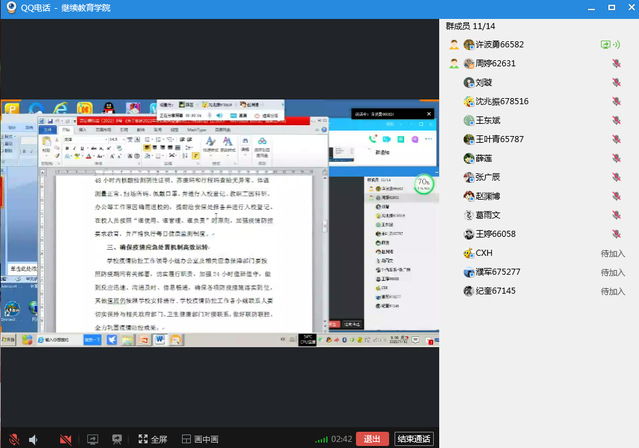Click the avatar of 沈兆振678516
639x448 pixels.
(x=468, y=101)
